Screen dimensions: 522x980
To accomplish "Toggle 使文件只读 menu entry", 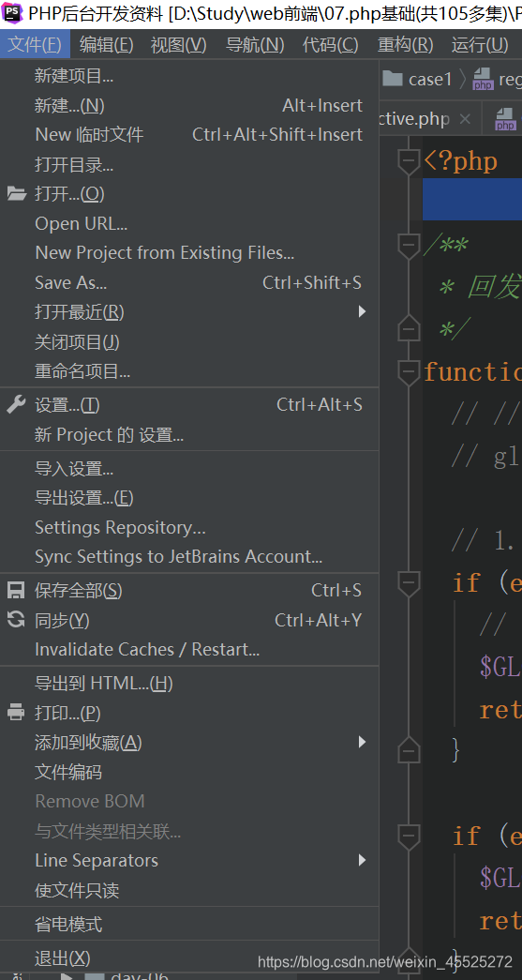I will click(189, 890).
